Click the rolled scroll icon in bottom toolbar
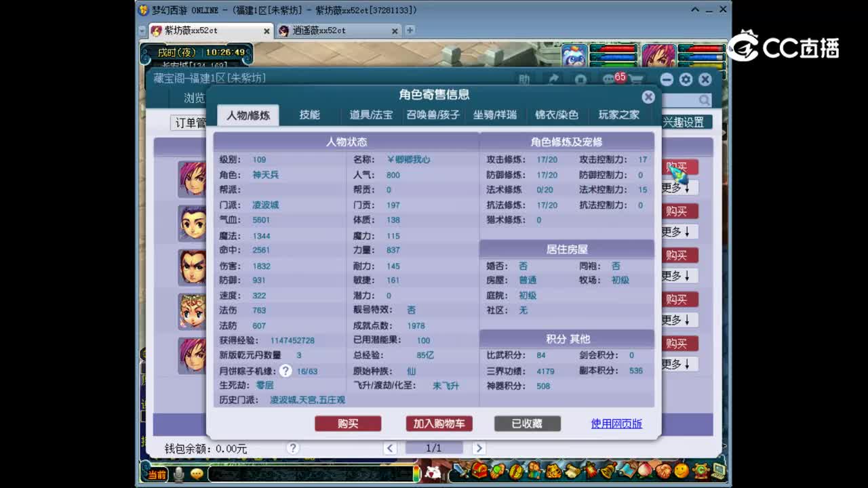The width and height of the screenshot is (868, 488). pos(573,471)
